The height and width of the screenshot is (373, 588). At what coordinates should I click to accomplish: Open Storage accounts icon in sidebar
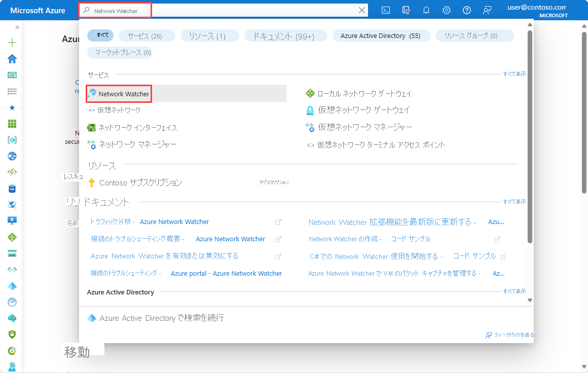(12, 253)
